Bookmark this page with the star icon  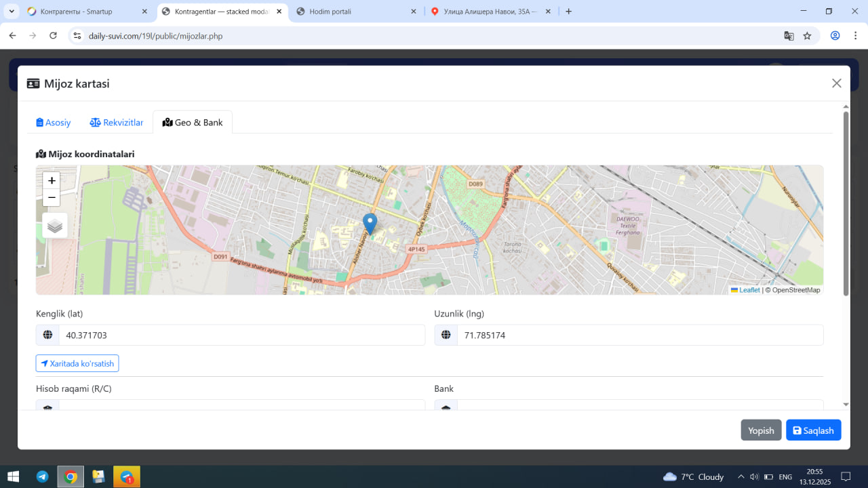[x=807, y=36]
